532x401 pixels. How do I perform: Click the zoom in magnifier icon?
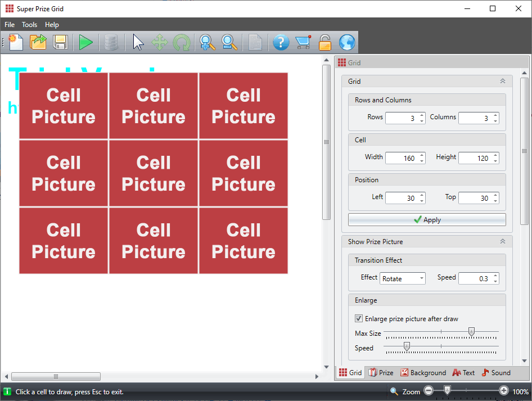[x=207, y=42]
